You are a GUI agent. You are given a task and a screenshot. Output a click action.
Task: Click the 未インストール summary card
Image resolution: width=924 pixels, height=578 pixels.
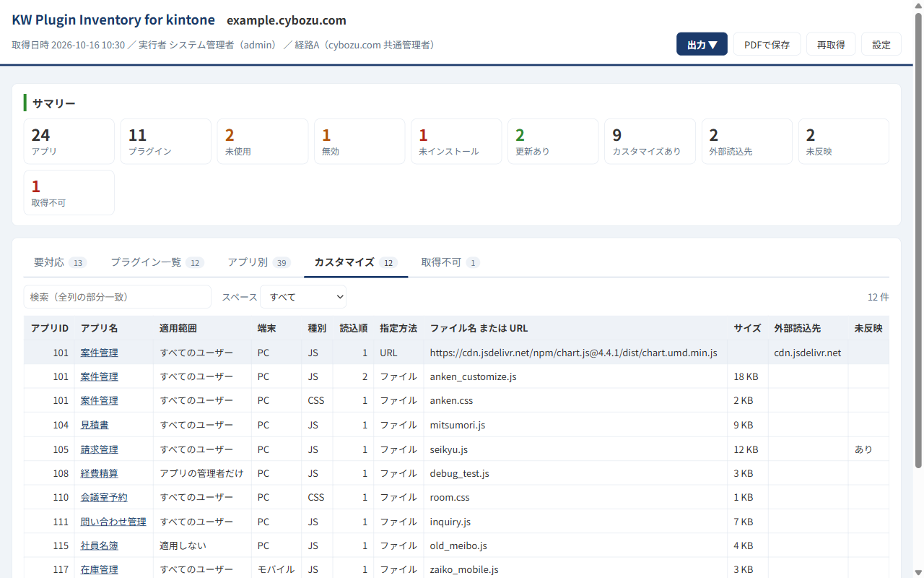pyautogui.click(x=456, y=142)
